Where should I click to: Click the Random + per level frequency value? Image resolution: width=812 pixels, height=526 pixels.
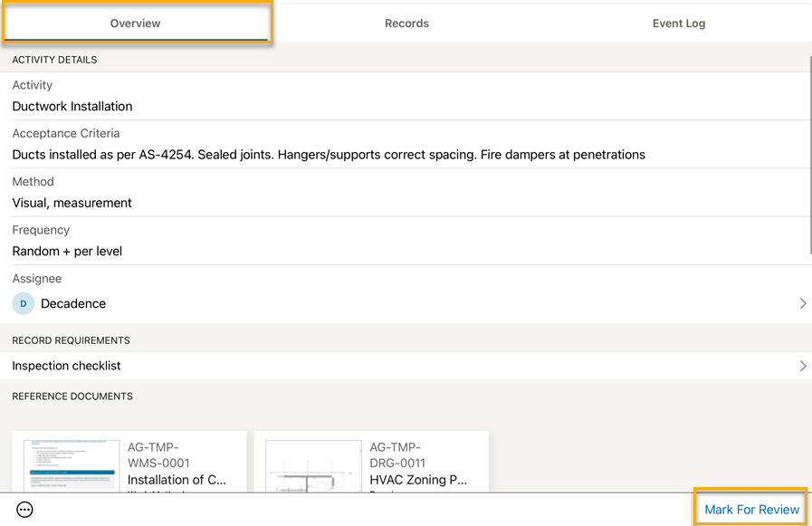(67, 252)
